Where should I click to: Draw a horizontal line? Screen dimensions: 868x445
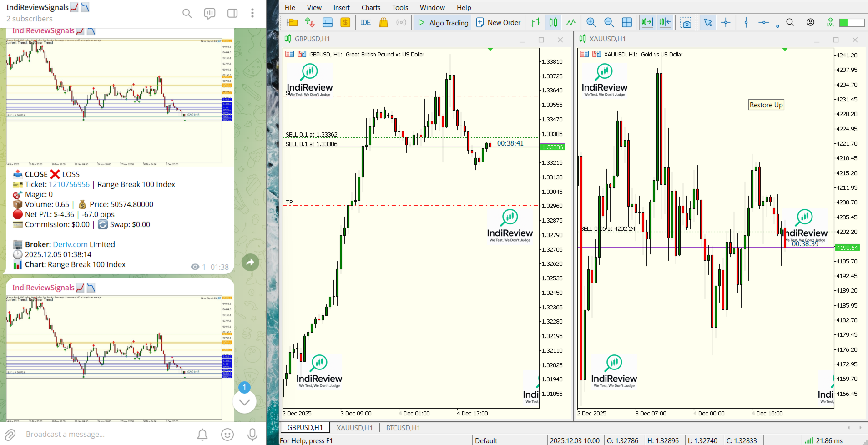[764, 22]
